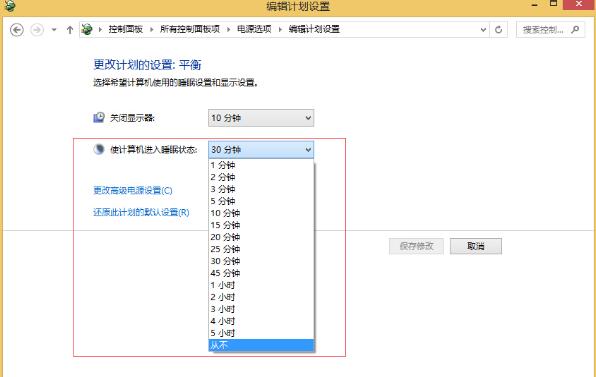The width and height of the screenshot is (596, 377).
Task: Click the Control Panel icon in address bar
Action: pos(87,29)
